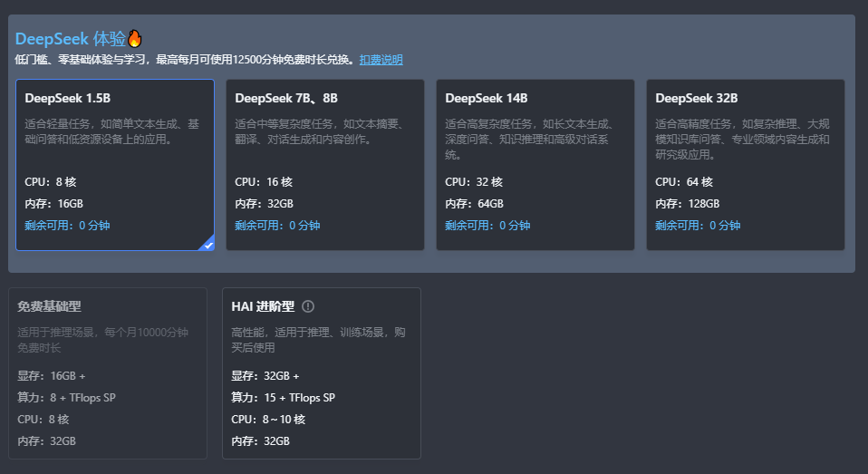
Task: Choose the DeepSeek 7B、8B option card
Action: (324, 165)
